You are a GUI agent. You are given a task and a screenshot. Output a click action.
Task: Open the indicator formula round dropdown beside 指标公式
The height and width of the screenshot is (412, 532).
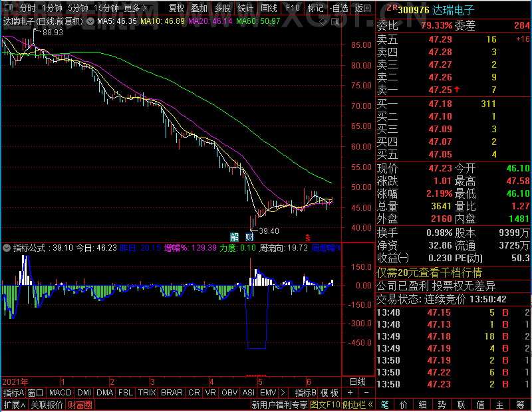(x=7, y=248)
